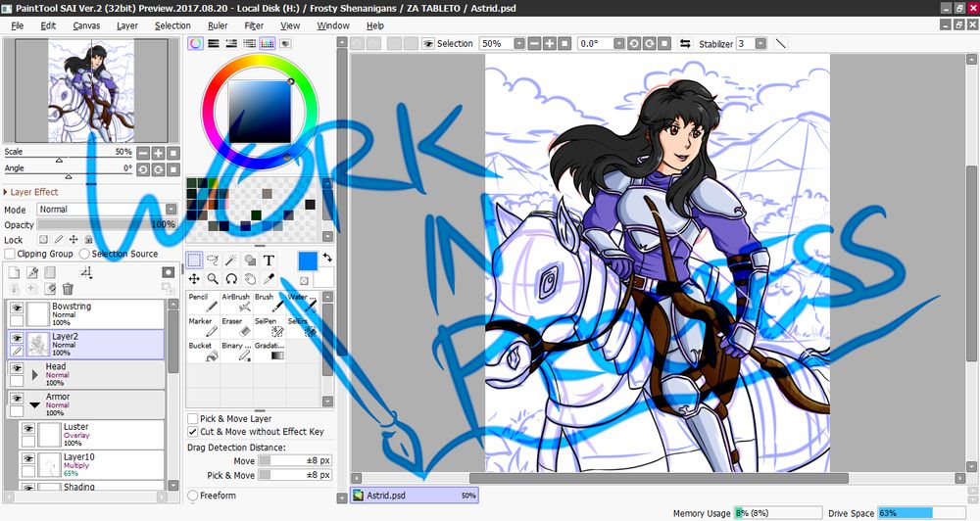980x521 pixels.
Task: Open the Filter menu
Action: click(x=254, y=25)
